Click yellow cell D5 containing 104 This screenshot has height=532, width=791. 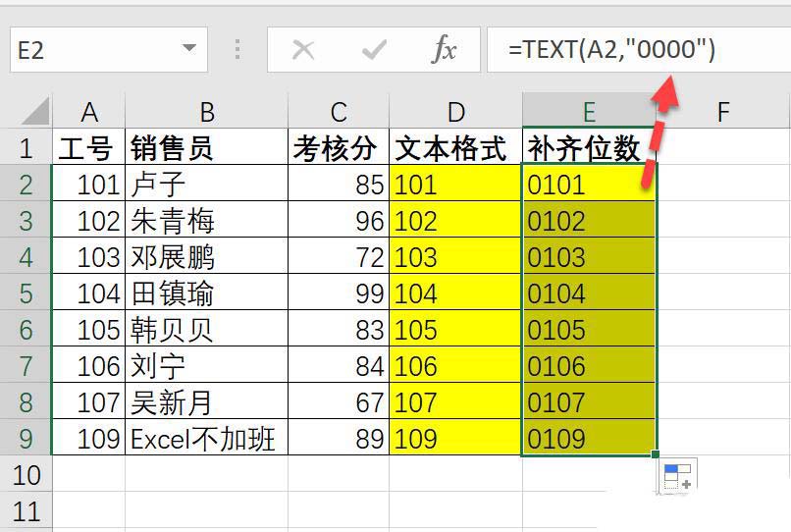pyautogui.click(x=455, y=293)
